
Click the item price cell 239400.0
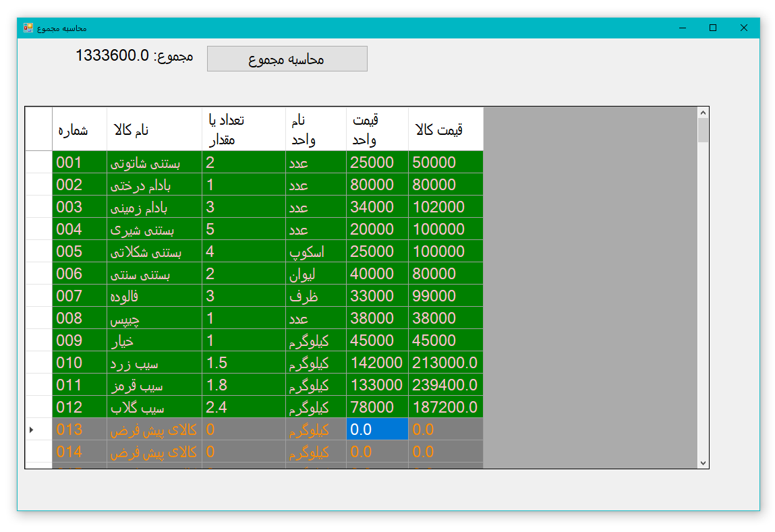point(445,385)
